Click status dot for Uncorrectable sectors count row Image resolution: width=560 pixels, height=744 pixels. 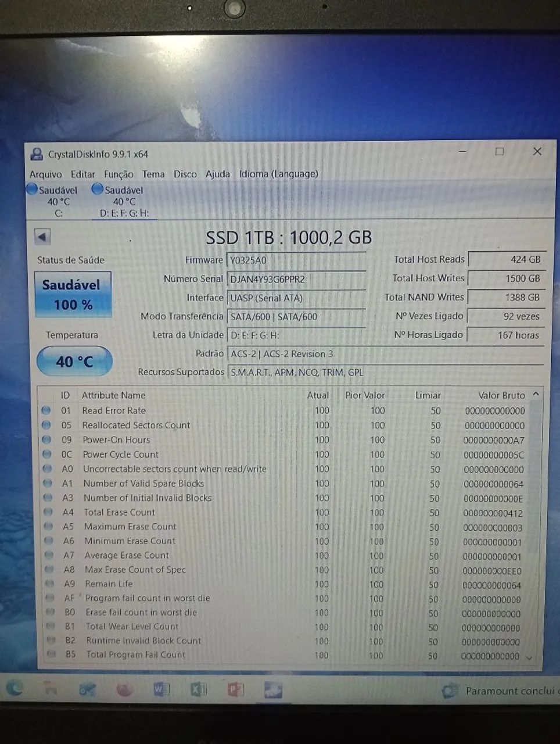48,468
